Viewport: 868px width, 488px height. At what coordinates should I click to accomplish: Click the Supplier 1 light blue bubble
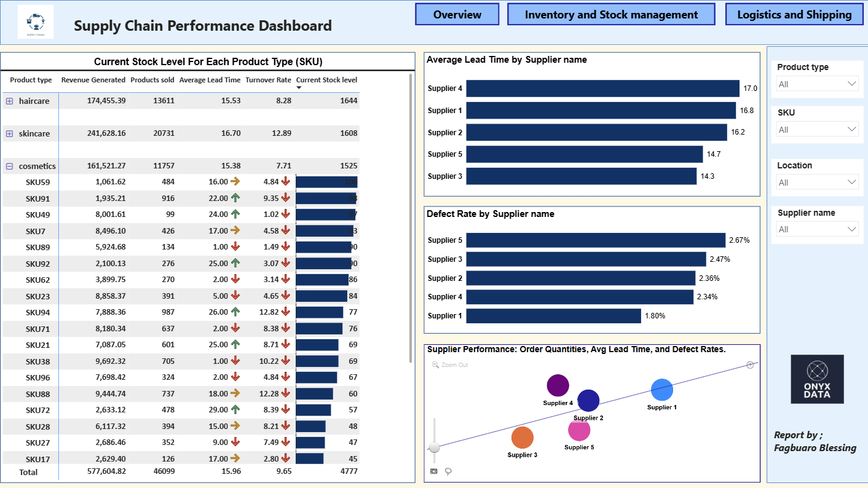click(662, 390)
